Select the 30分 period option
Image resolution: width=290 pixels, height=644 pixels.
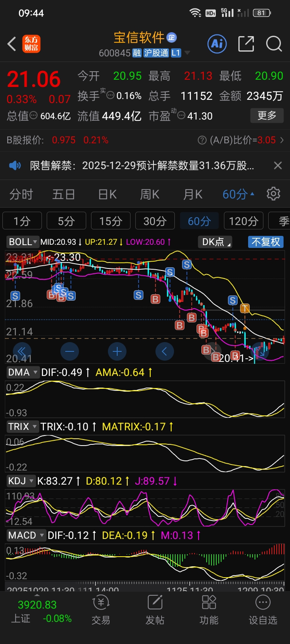pos(155,221)
